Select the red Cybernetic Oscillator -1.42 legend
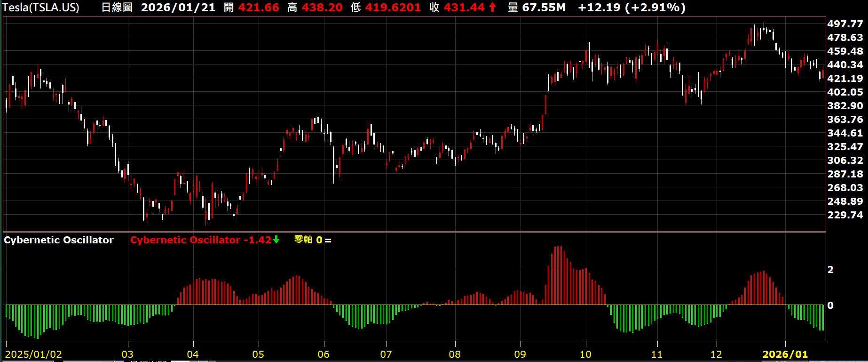Image resolution: width=868 pixels, height=362 pixels. point(201,240)
